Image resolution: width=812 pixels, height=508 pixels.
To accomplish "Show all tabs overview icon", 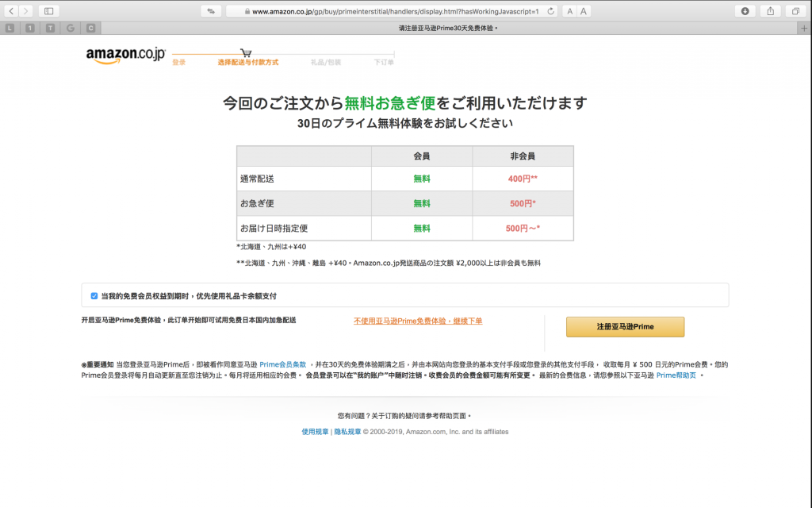I will click(795, 11).
